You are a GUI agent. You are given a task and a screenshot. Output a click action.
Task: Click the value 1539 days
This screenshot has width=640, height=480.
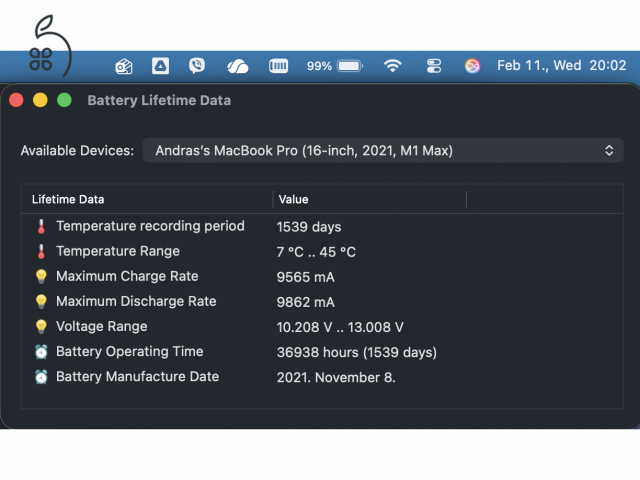(x=309, y=227)
